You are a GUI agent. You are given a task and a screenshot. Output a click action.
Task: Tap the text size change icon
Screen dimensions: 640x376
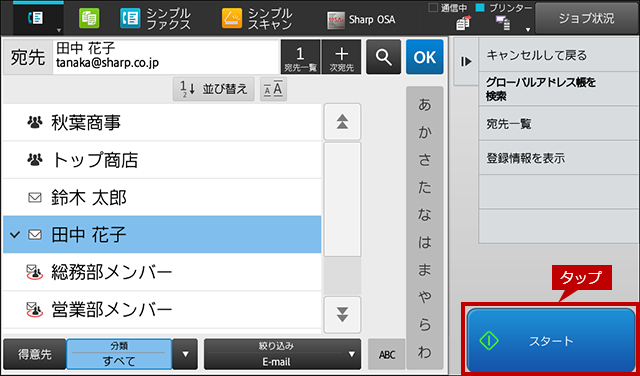tap(273, 89)
